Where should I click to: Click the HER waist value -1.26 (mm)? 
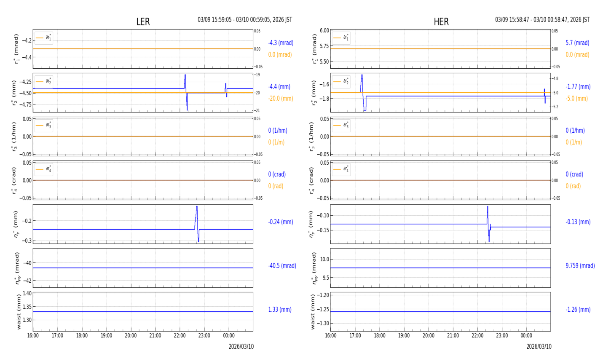[x=578, y=310]
